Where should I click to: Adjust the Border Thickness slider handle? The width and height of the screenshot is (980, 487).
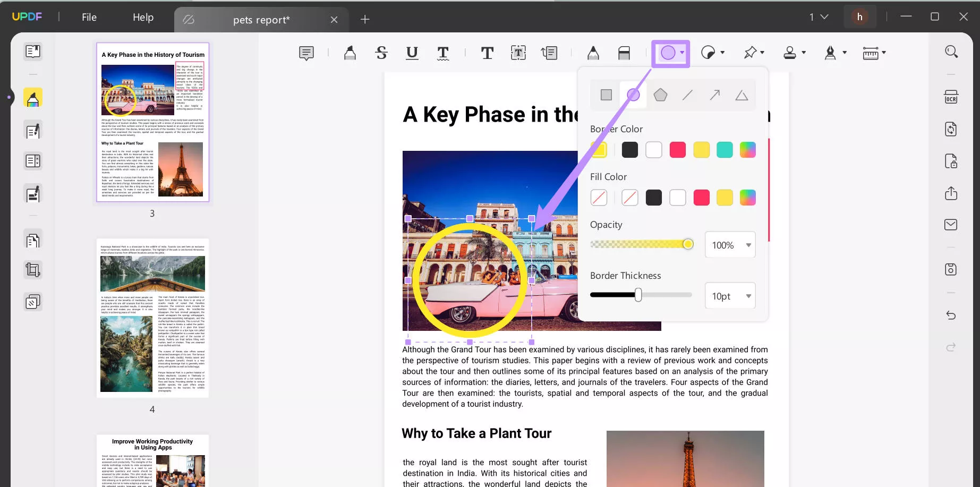coord(638,295)
